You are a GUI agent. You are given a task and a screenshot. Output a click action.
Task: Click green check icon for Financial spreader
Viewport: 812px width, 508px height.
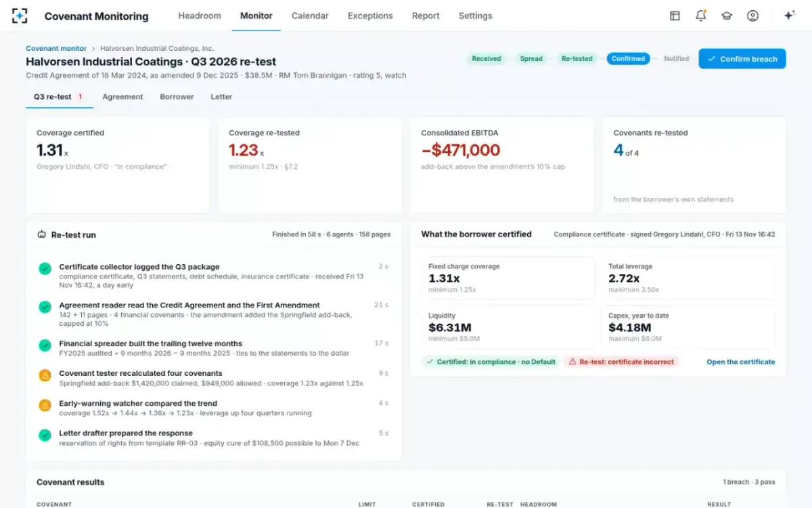[x=45, y=345]
